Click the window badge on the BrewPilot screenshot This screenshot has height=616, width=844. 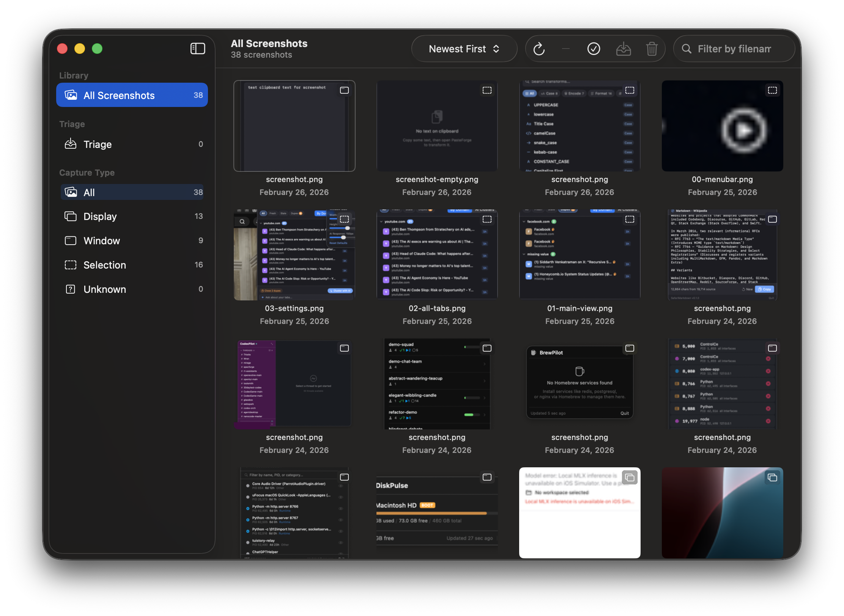630,348
